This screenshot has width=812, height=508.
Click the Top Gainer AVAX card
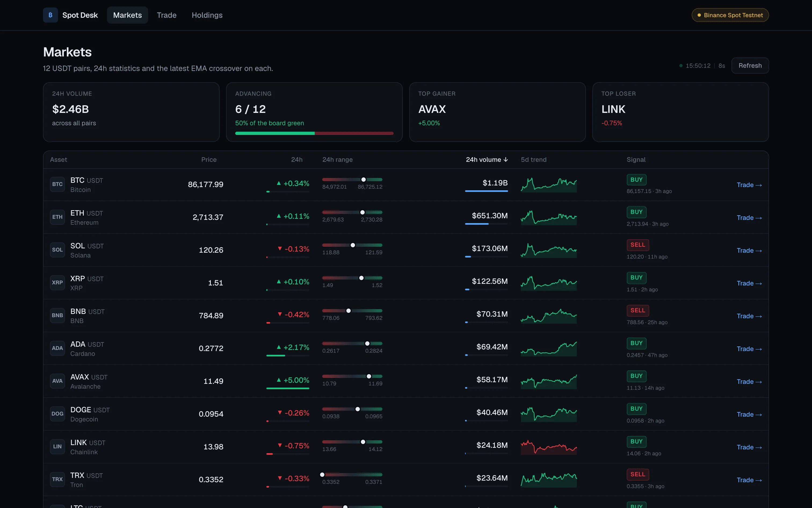pyautogui.click(x=497, y=112)
